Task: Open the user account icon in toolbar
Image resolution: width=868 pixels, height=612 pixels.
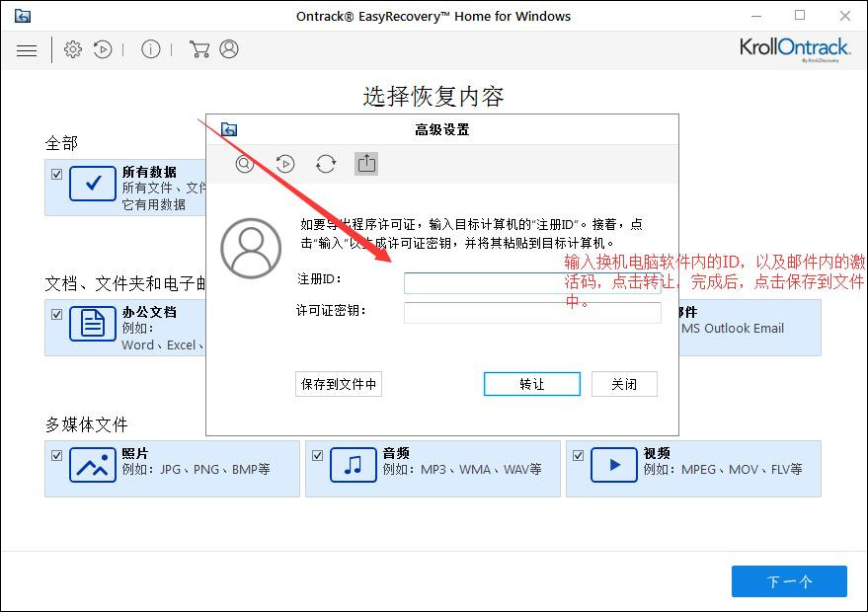Action: point(229,49)
